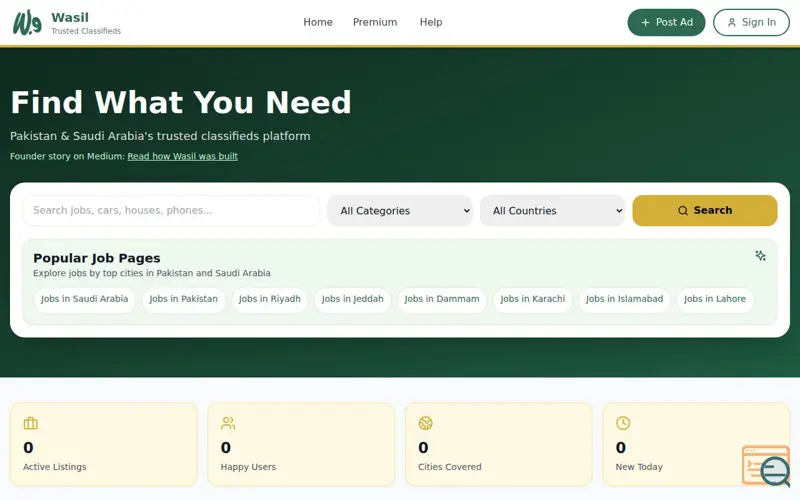Open the floating inspector widget icon
Viewport: 800px width, 500px height.
pyautogui.click(x=767, y=466)
